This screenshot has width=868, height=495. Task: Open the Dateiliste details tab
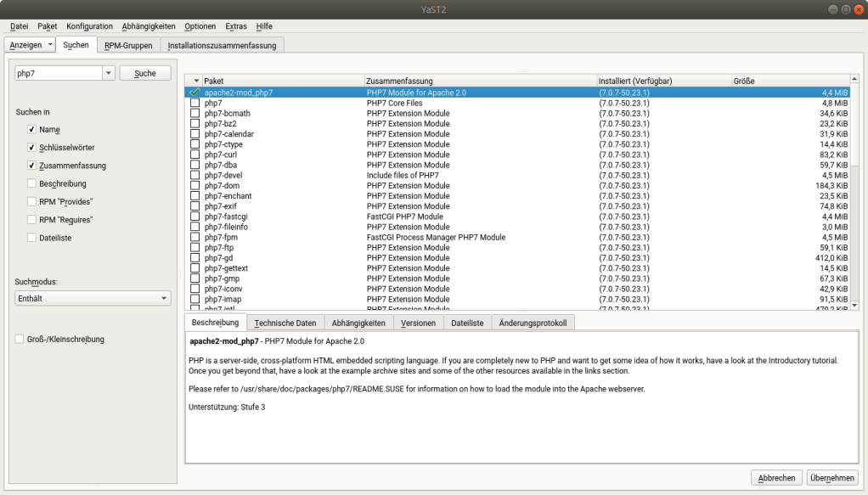pos(467,323)
